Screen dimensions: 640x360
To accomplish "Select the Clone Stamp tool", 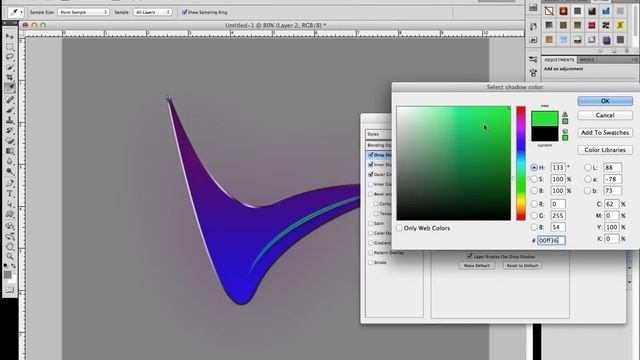I will pyautogui.click(x=10, y=120).
